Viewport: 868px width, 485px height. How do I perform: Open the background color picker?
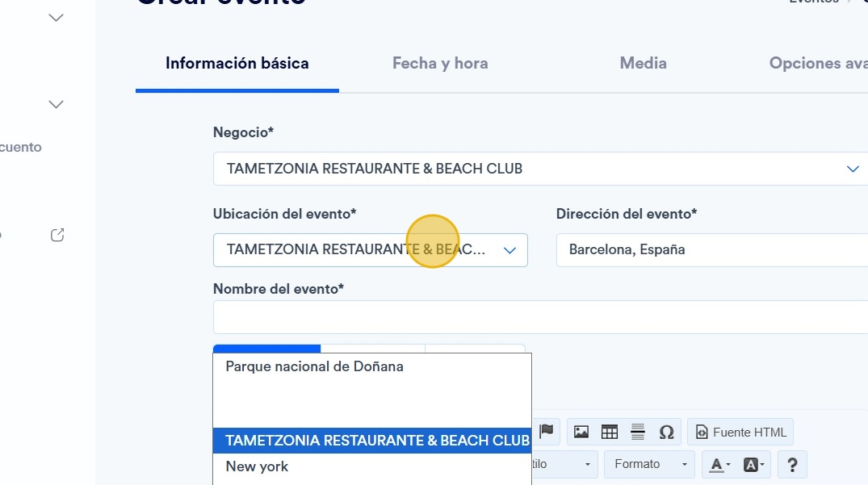[x=753, y=465]
